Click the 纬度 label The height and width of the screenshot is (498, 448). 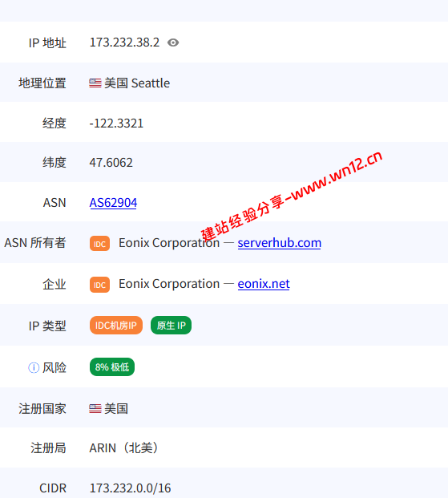coord(54,163)
